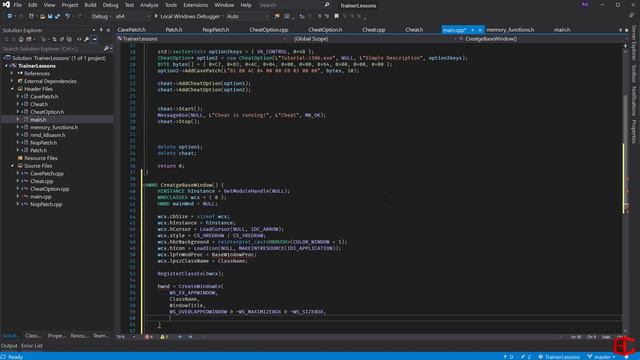Click the Properties wrench icon in Solution Explorer

(87, 39)
